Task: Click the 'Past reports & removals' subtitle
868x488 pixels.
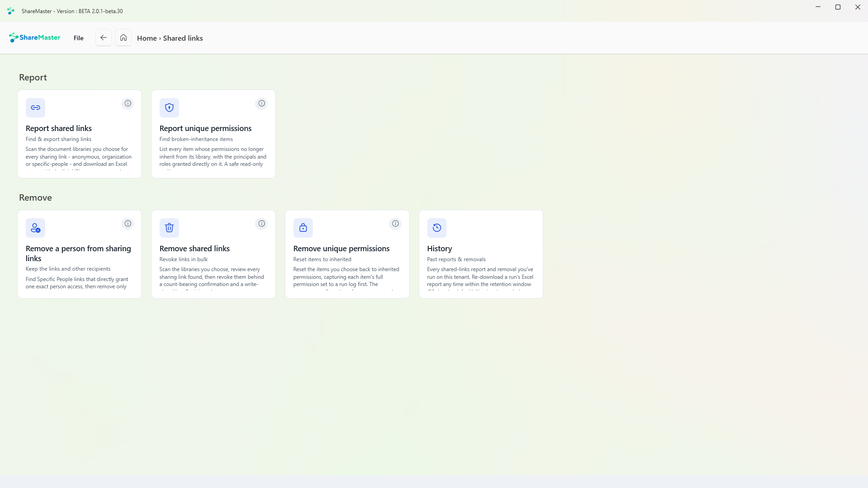Action: pyautogui.click(x=457, y=259)
